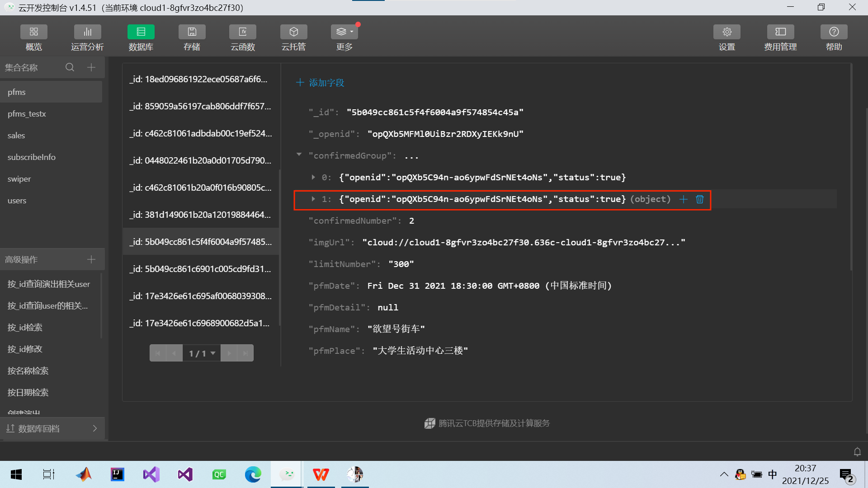Open the Windows Start menu

point(16,474)
